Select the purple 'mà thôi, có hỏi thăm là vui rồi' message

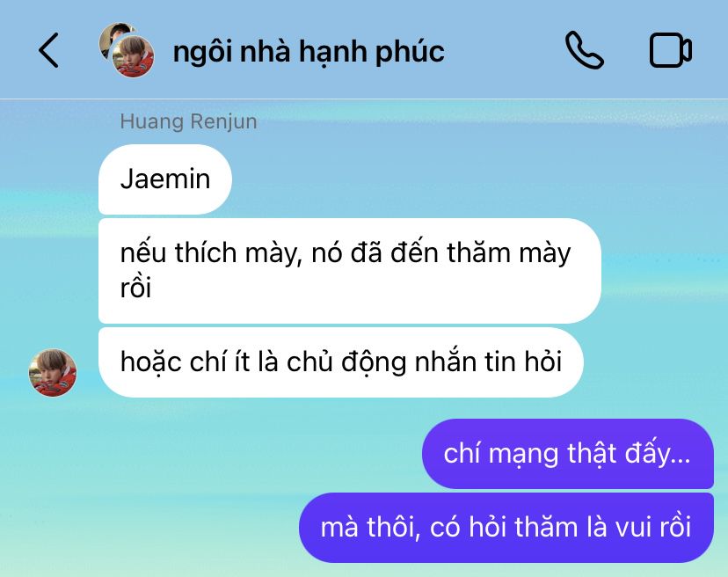click(506, 528)
